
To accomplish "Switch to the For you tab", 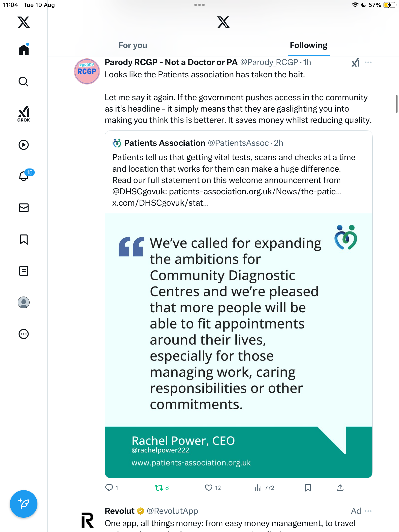I will 133,45.
